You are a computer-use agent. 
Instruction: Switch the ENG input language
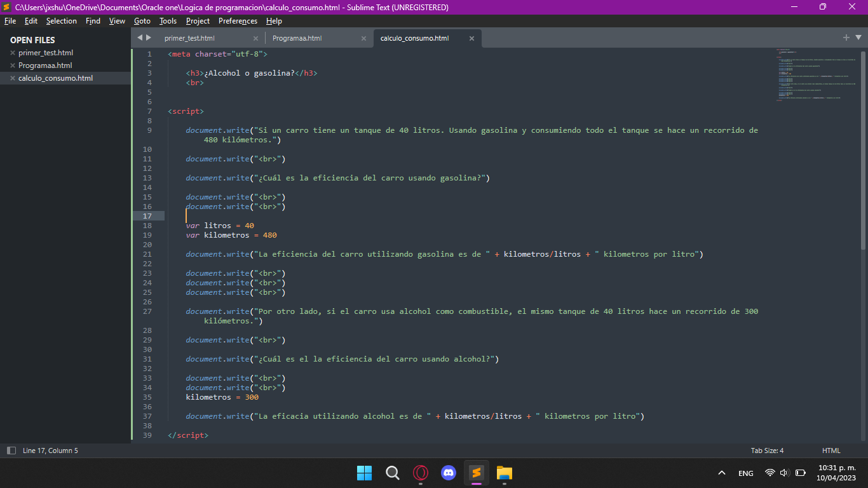click(x=746, y=473)
